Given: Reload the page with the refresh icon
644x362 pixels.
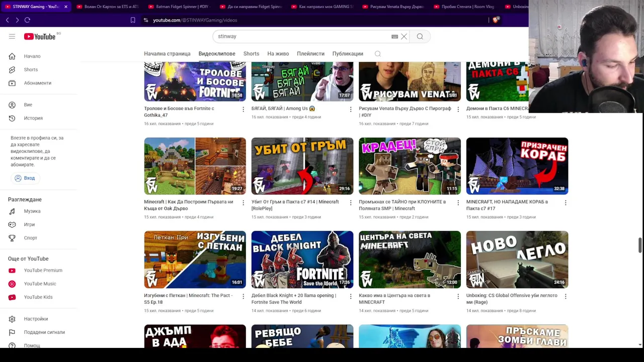Looking at the screenshot, I should pyautogui.click(x=27, y=20).
